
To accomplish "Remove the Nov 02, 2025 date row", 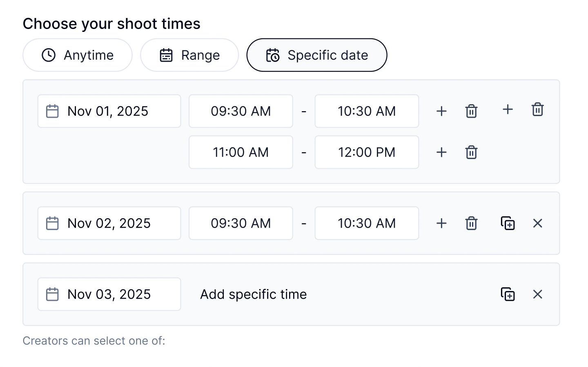I will (x=537, y=223).
